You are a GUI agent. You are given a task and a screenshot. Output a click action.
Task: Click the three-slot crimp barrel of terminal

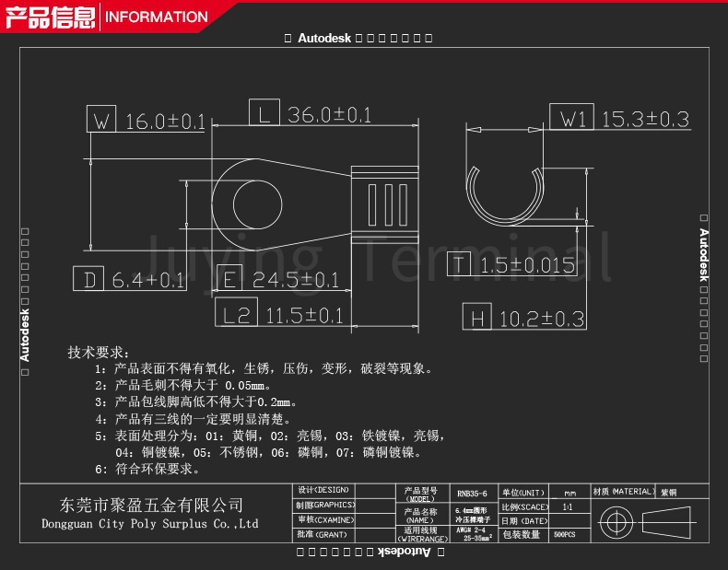(x=386, y=204)
